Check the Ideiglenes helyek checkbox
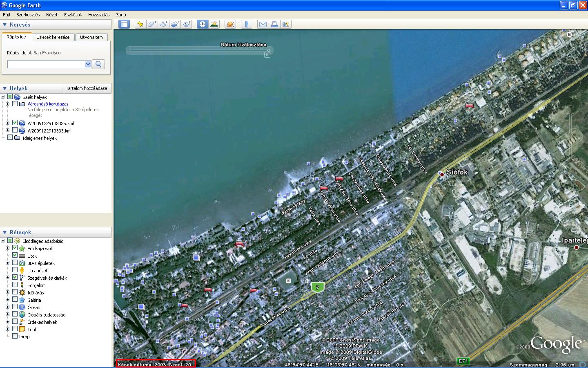Image resolution: width=588 pixels, height=368 pixels. (x=10, y=138)
